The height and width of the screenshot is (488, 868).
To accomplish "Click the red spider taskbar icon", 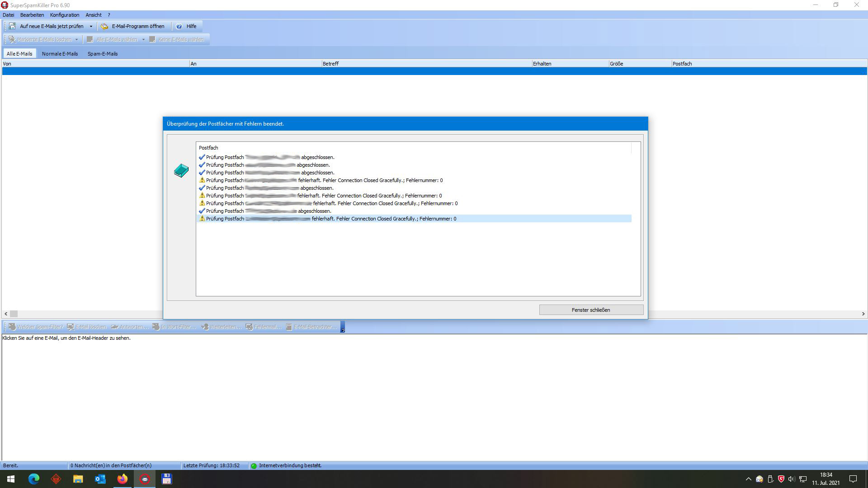I will coord(56,479).
